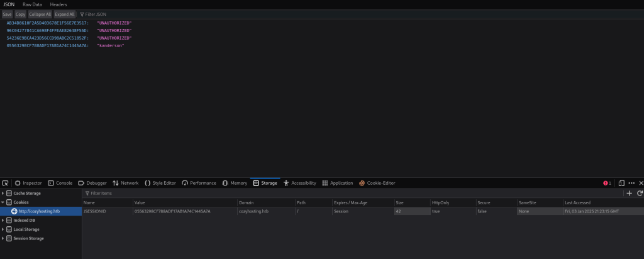The image size is (644, 259).
Task: Add a new cookie with plus icon
Action: pyautogui.click(x=629, y=193)
